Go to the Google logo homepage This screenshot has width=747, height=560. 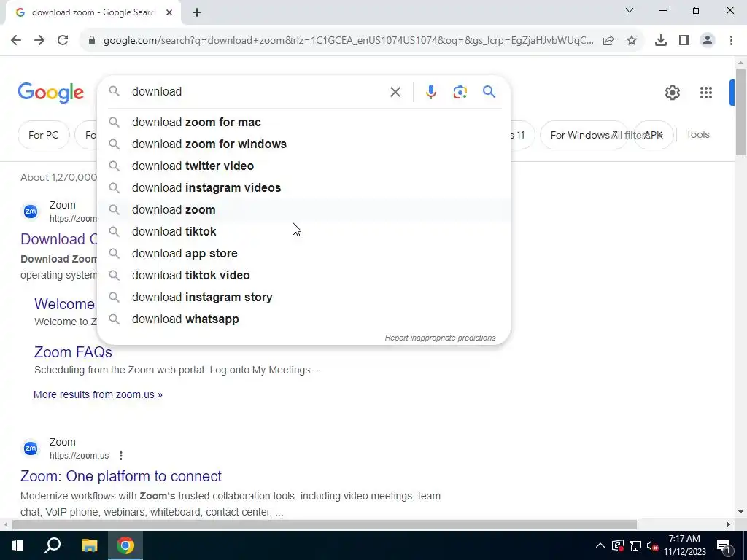coord(50,93)
